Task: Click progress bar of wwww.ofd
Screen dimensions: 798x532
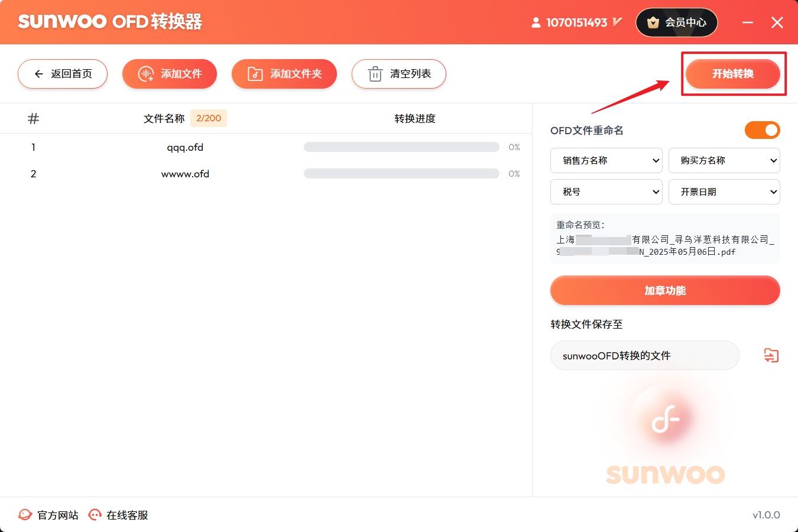Action: pos(401,174)
